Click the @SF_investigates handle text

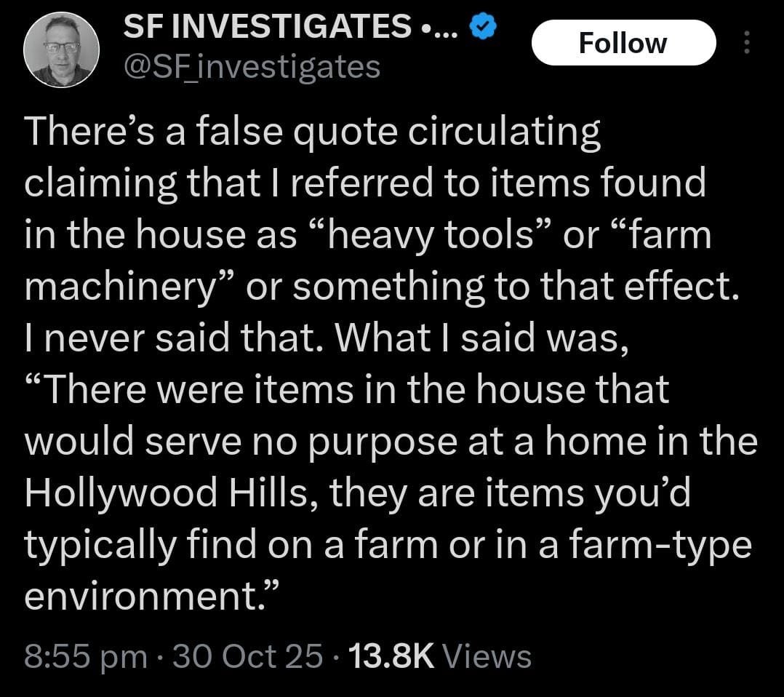pos(251,66)
